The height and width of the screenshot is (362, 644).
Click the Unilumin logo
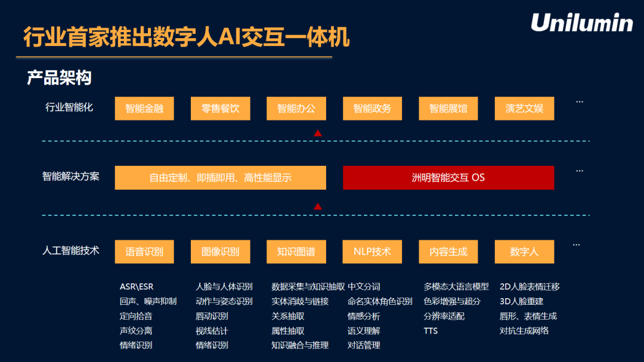point(581,23)
